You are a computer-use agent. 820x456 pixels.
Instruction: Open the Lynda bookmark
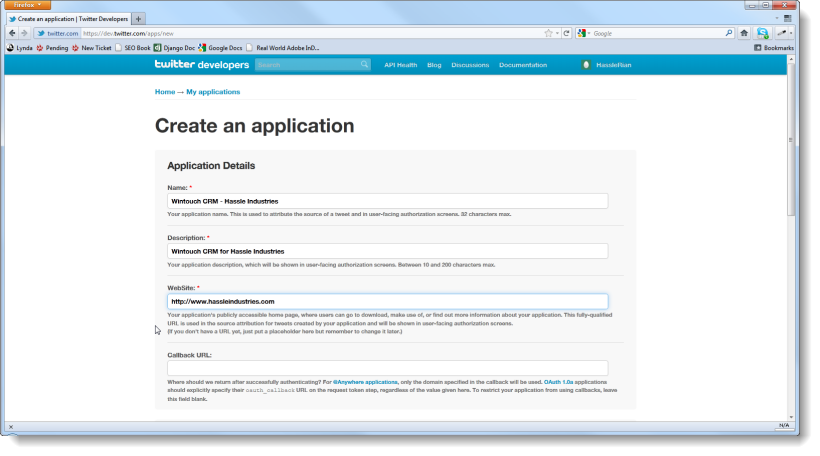[x=19, y=48]
